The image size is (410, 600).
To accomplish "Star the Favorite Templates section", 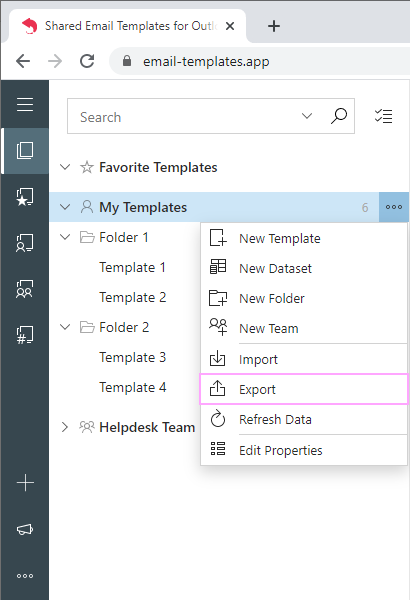I will click(x=87, y=167).
